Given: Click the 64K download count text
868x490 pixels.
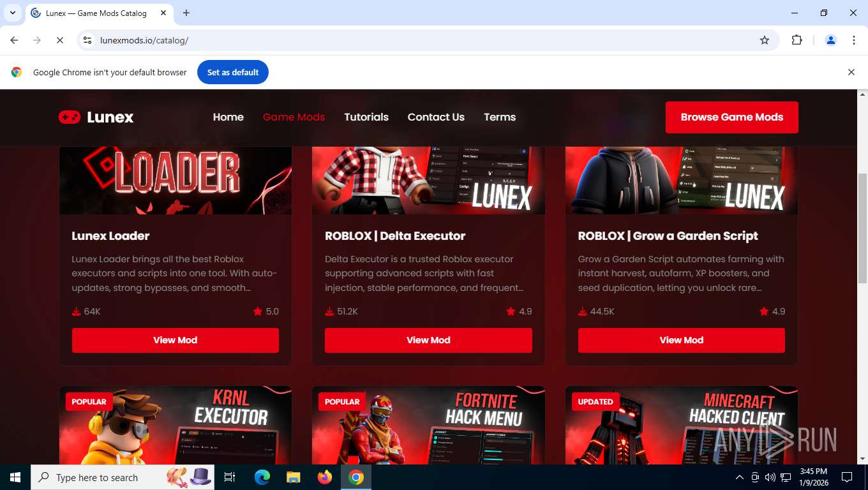Looking at the screenshot, I should [92, 312].
